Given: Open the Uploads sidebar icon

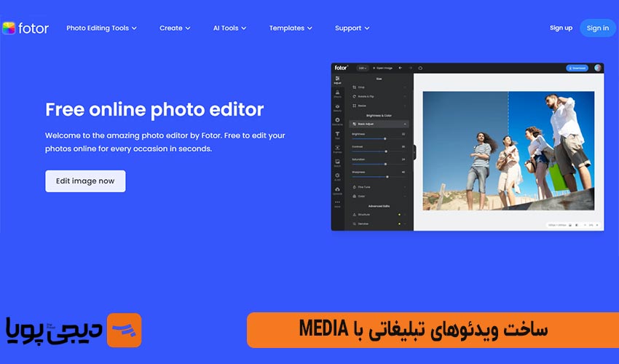Looking at the screenshot, I should click(x=337, y=191).
